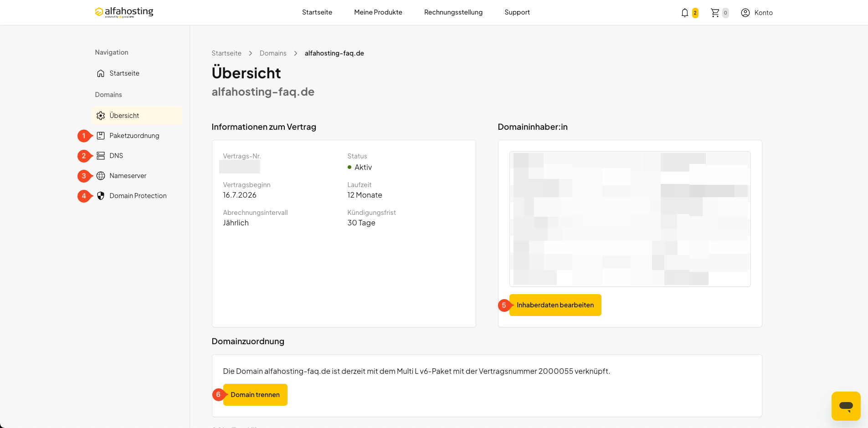The height and width of the screenshot is (428, 868).
Task: Open Paketzuordnung in sidebar
Action: (x=137, y=136)
